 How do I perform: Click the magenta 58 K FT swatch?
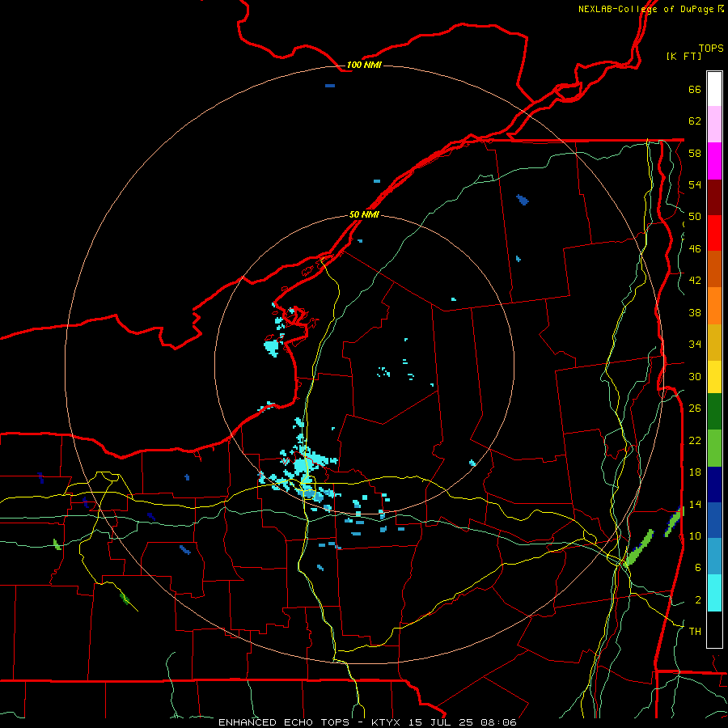click(714, 161)
